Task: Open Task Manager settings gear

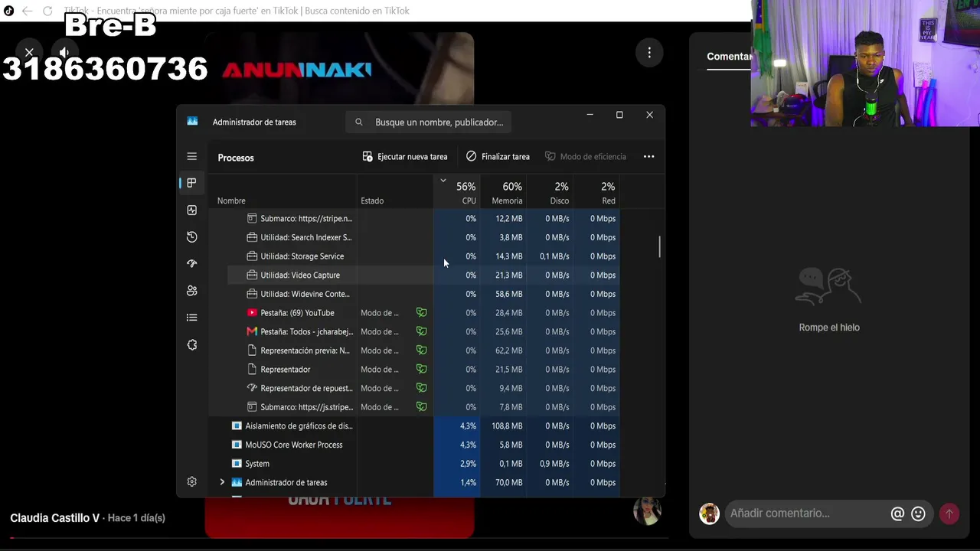Action: 191,482
